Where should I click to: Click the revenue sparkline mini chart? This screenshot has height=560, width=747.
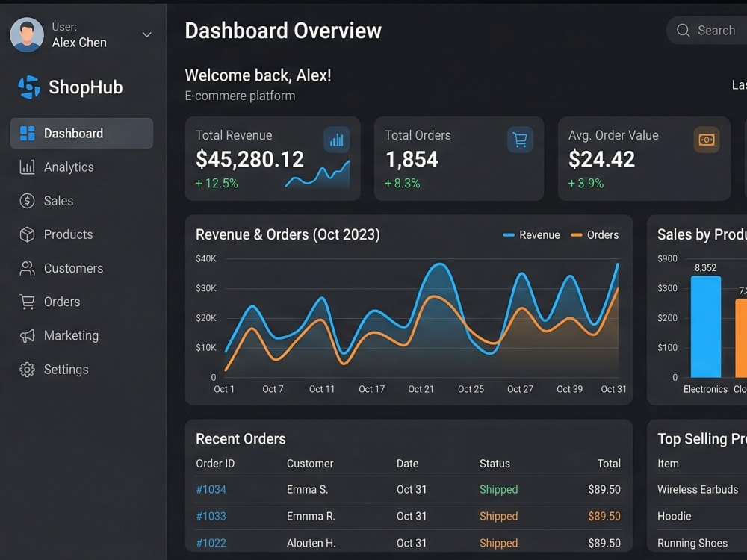317,175
